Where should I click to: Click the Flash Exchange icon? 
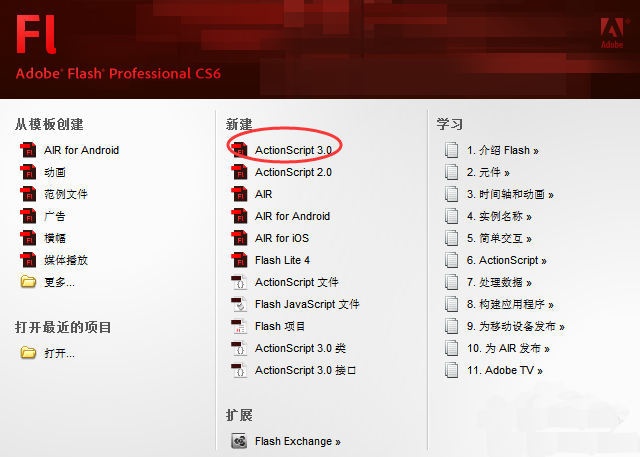coord(239,441)
